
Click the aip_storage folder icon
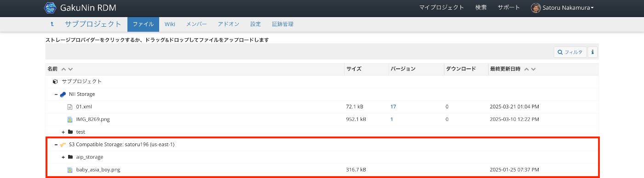pyautogui.click(x=70, y=157)
